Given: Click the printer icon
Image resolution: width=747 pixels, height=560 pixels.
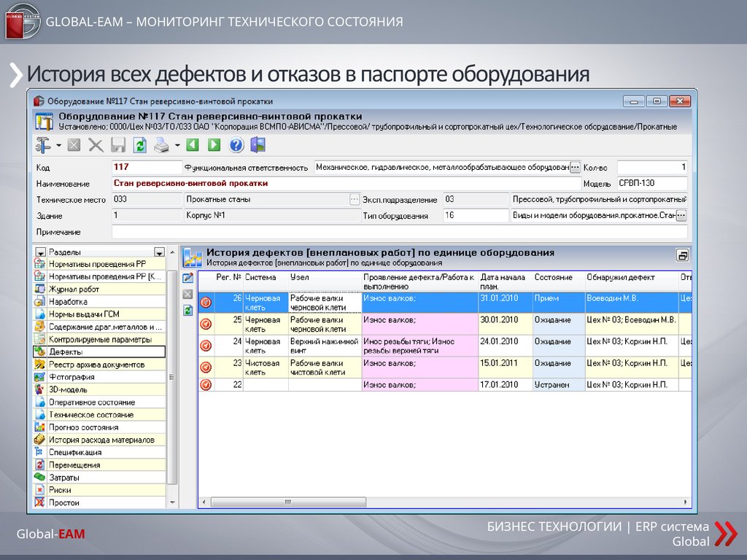Looking at the screenshot, I should (x=161, y=145).
